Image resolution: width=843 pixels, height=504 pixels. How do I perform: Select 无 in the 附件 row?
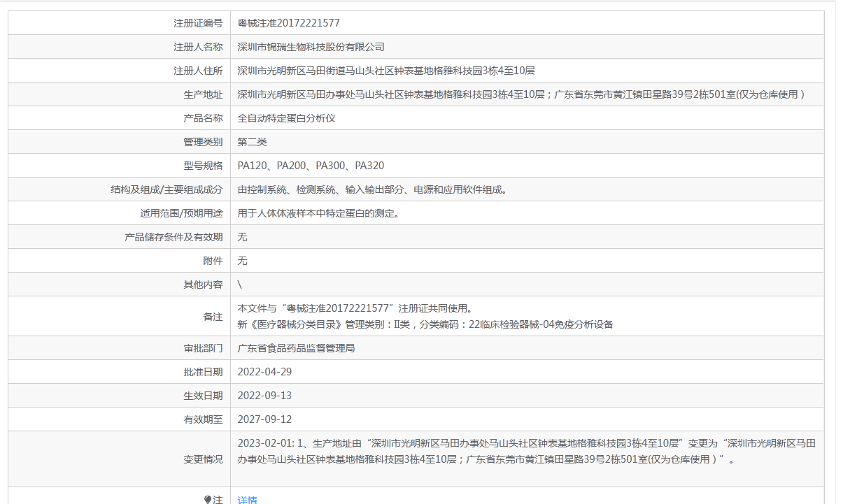(x=243, y=261)
